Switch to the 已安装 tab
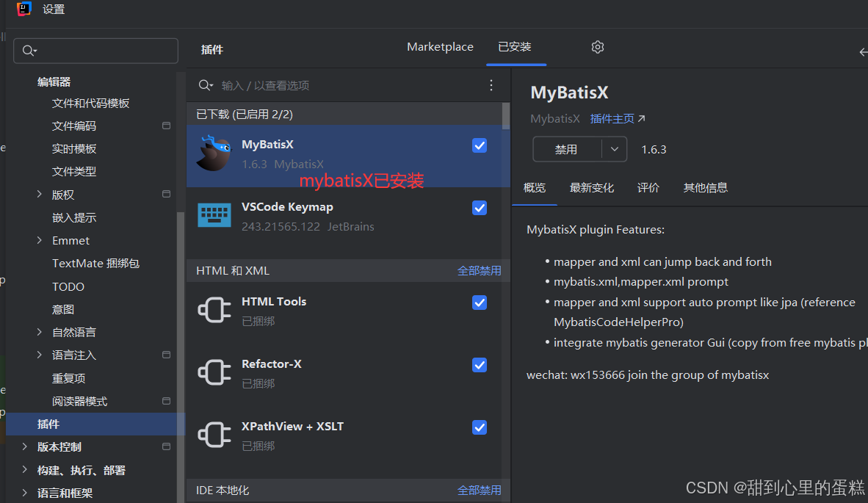This screenshot has height=503, width=868. pos(515,47)
